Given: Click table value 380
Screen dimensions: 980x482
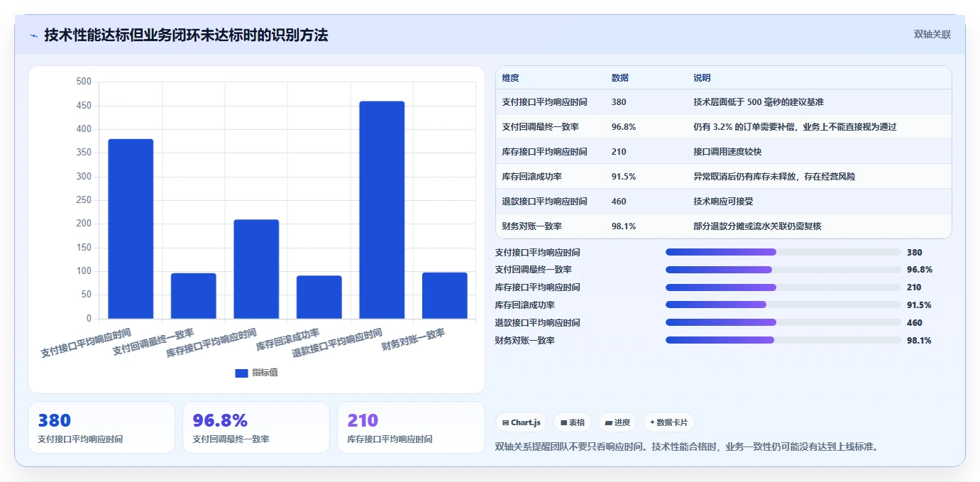Looking at the screenshot, I should click(x=619, y=102).
